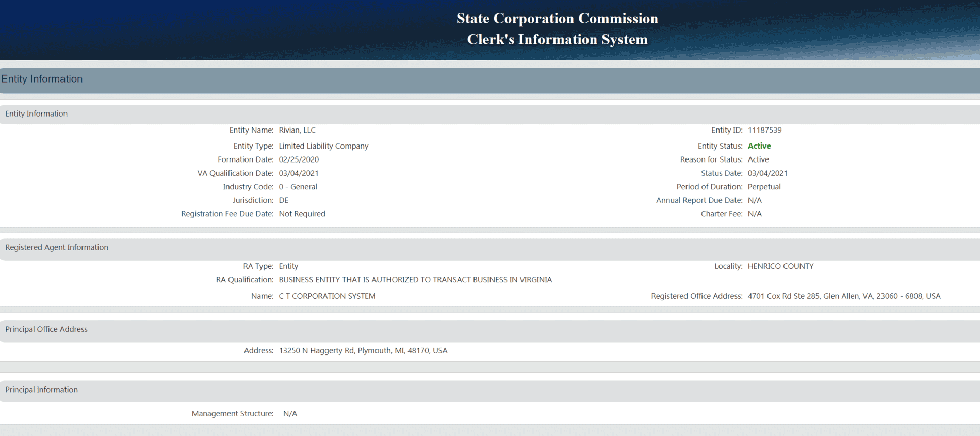Click the formation date 02/25/2020
Image resolution: width=980 pixels, height=436 pixels.
point(299,159)
